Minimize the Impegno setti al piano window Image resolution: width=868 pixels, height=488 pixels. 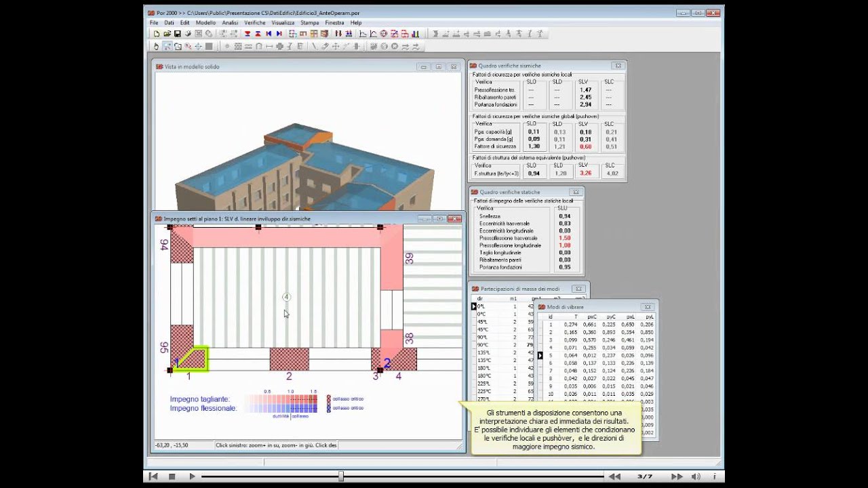pyautogui.click(x=425, y=219)
